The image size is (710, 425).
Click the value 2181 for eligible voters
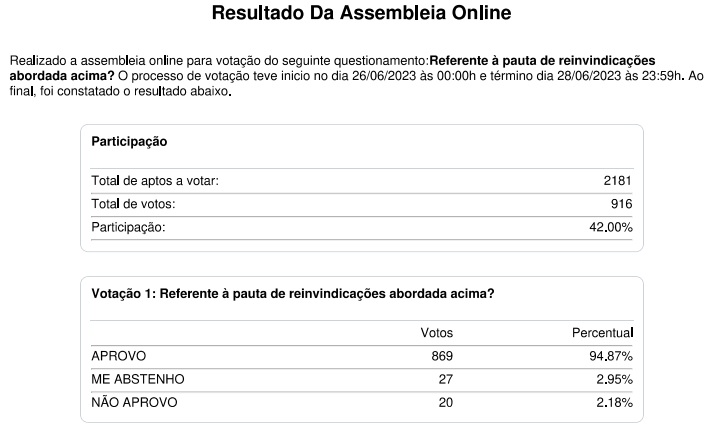click(617, 180)
